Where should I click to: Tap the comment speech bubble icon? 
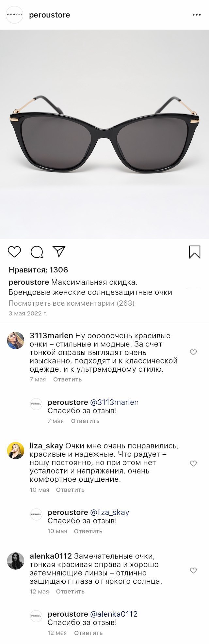(37, 252)
